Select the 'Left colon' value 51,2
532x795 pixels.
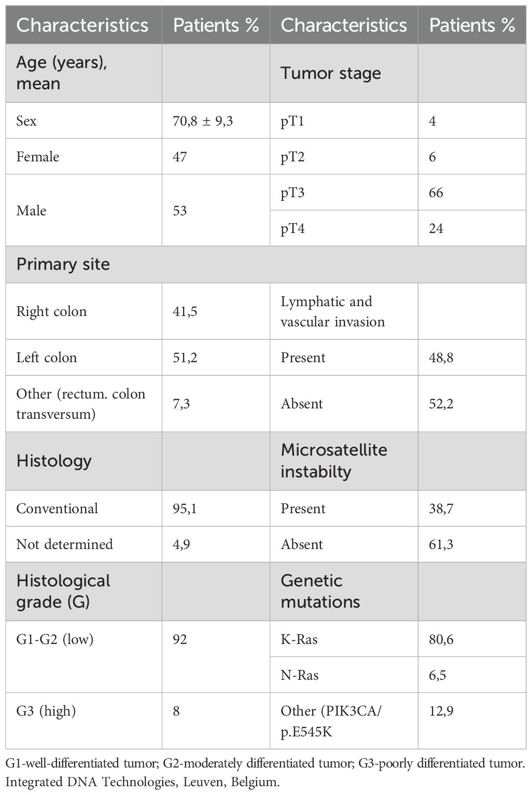click(185, 358)
